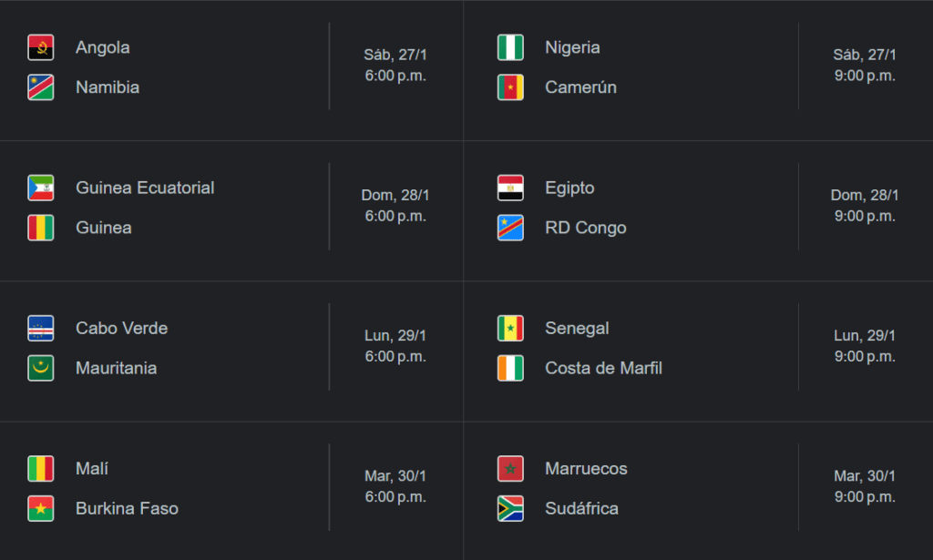
Task: Select the Nigeria match Sáb, 27/1 9:00 p.m.
Action: coord(865,65)
